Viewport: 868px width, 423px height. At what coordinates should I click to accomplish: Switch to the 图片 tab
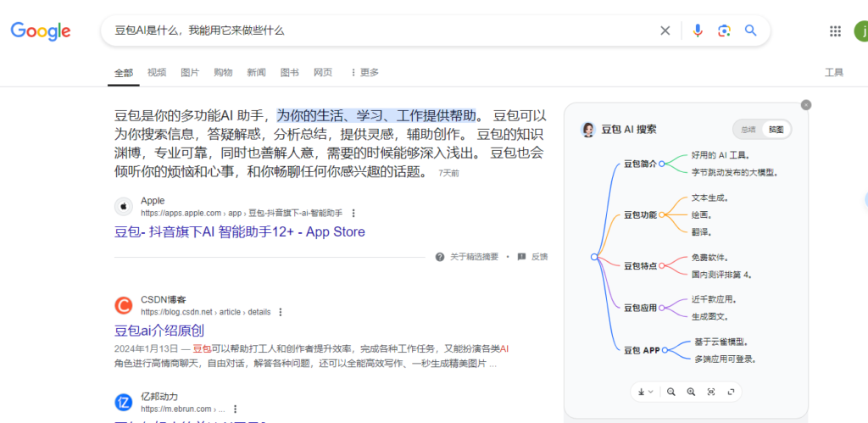[190, 73]
